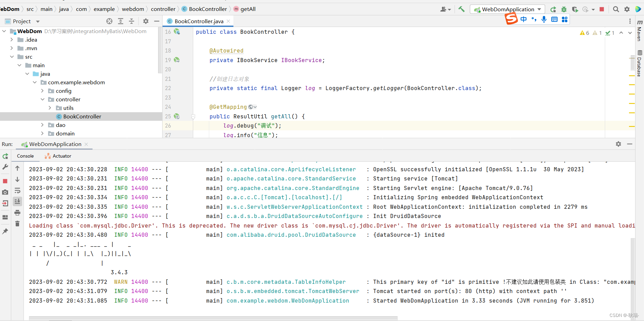The image size is (644, 321).
Task: Collapse the src folder
Action: click(12, 57)
